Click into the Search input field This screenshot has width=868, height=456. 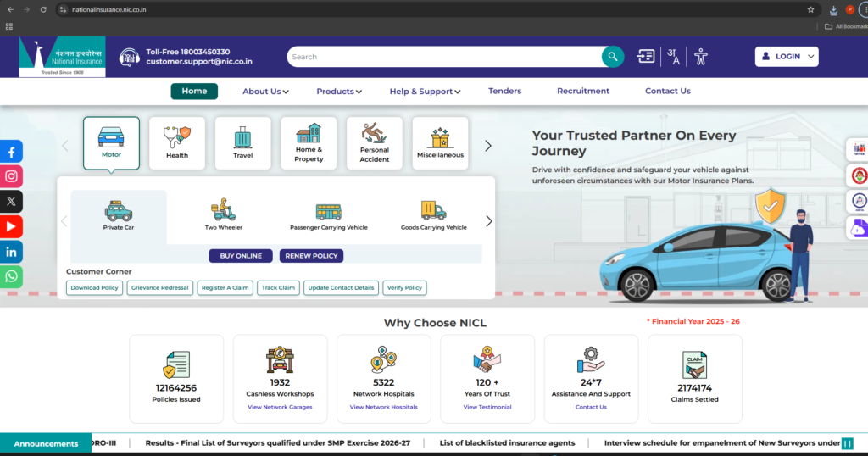[444, 57]
